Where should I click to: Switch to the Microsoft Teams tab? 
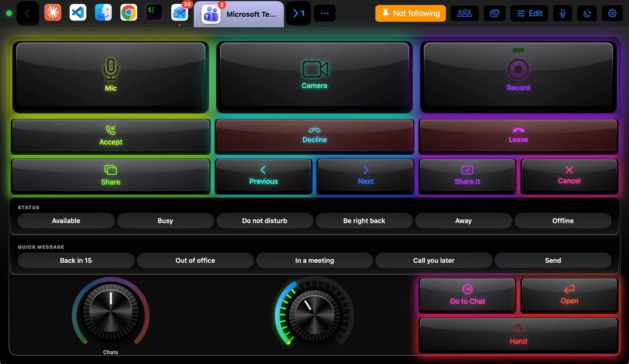(239, 14)
